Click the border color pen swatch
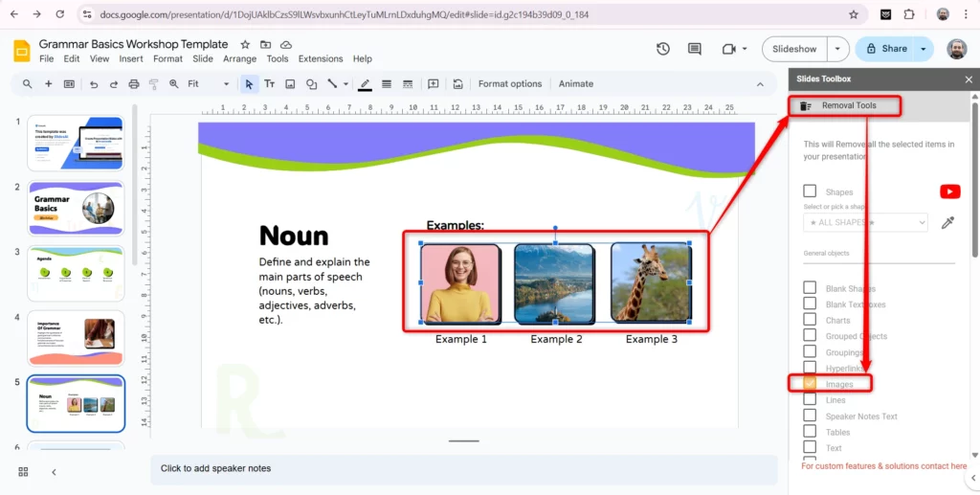Screen dimensions: 980x495 pyautogui.click(x=365, y=84)
